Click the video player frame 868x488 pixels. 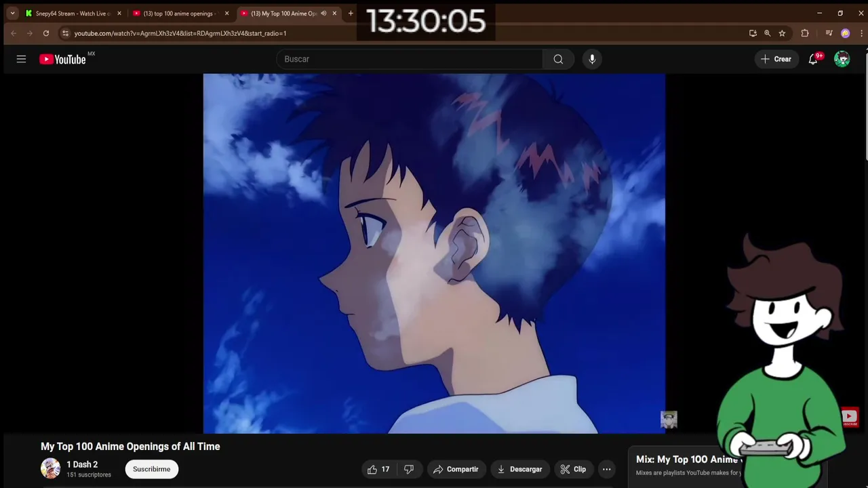434,253
